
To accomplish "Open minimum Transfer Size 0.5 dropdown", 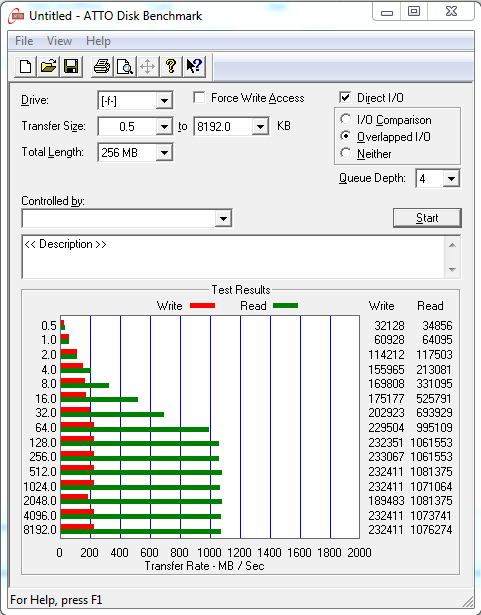I will tap(164, 127).
